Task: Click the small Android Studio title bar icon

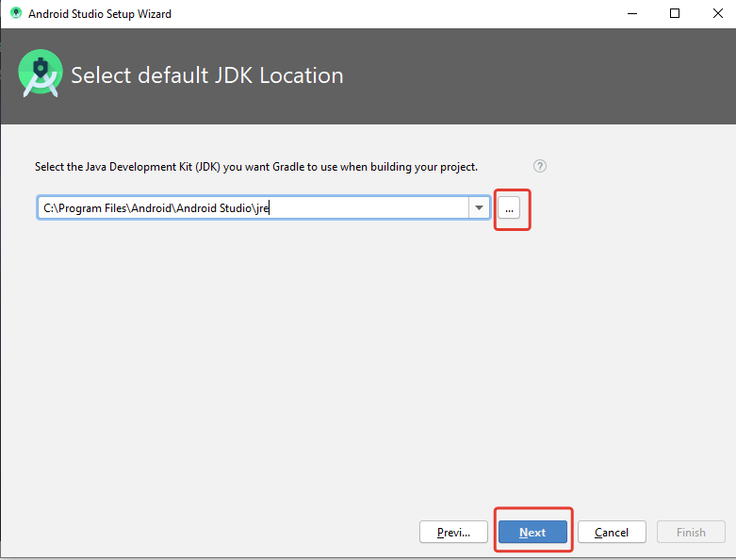Action: pos(15,14)
